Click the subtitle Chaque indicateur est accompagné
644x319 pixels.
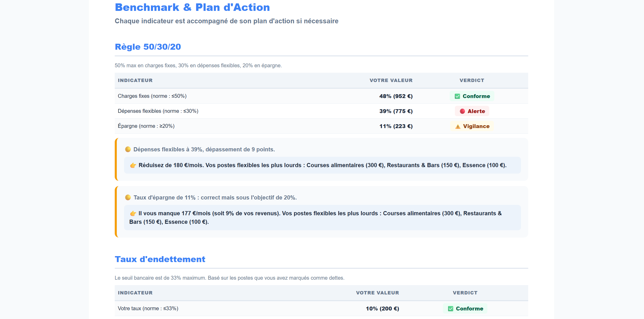coord(227,21)
